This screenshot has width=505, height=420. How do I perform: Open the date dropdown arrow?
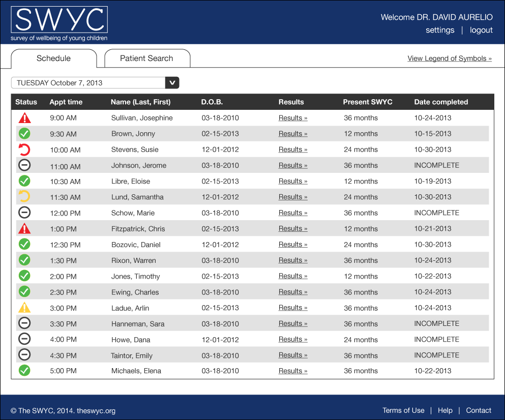coord(172,83)
